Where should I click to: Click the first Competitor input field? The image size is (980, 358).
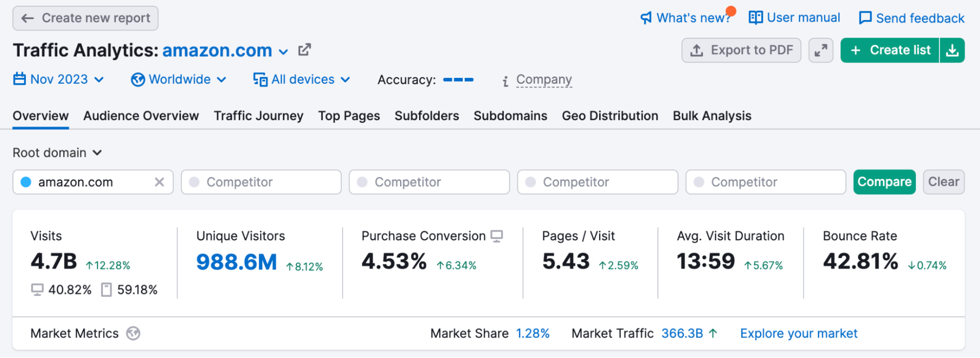pyautogui.click(x=261, y=182)
